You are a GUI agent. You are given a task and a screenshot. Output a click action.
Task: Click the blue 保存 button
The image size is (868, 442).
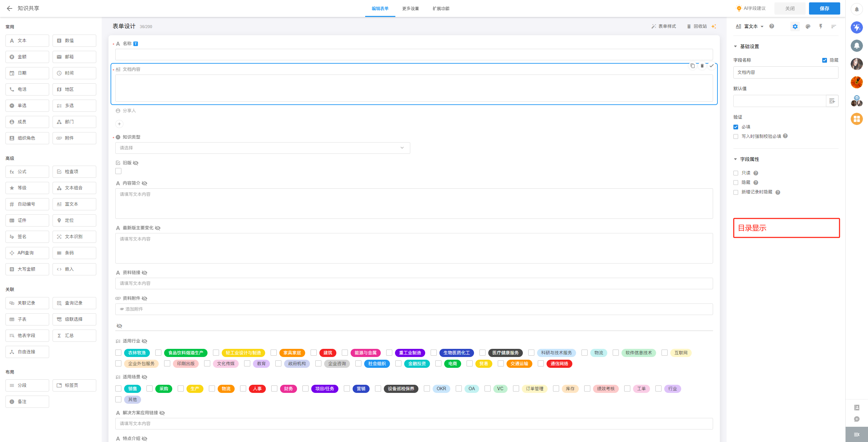[x=824, y=8]
